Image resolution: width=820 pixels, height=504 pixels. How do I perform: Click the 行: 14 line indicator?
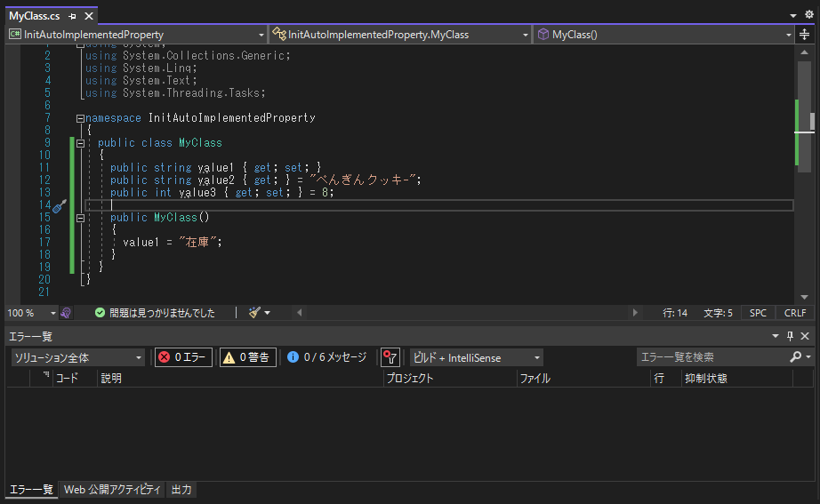pyautogui.click(x=675, y=313)
